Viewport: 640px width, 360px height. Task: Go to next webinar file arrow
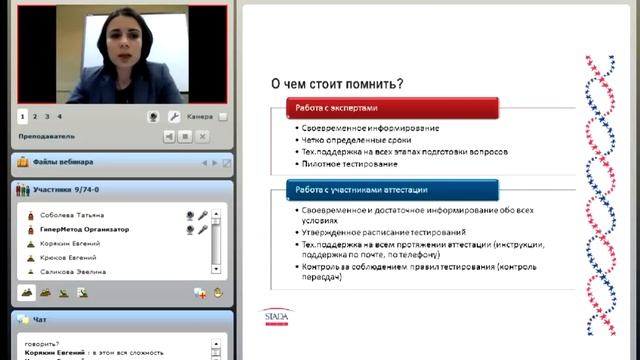[215, 163]
